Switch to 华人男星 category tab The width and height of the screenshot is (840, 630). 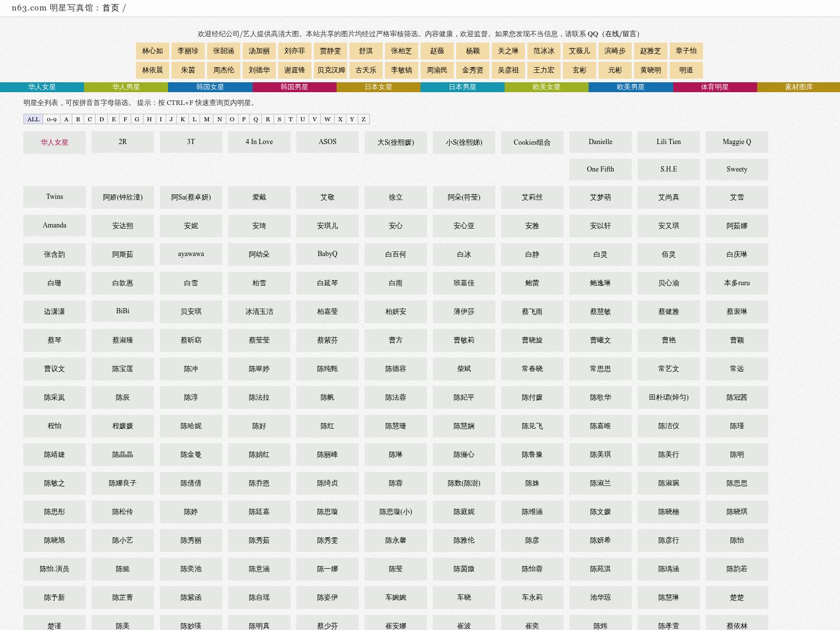coord(126,87)
